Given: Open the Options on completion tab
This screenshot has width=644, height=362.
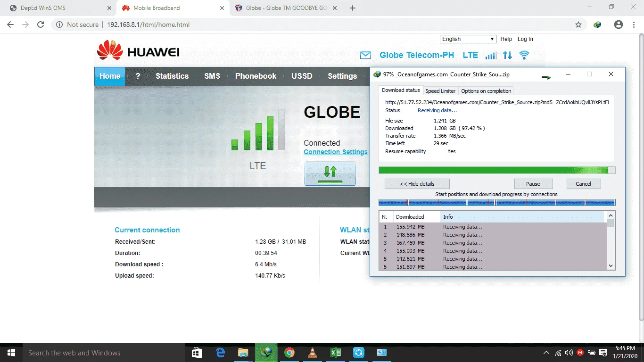Looking at the screenshot, I should pos(486,91).
